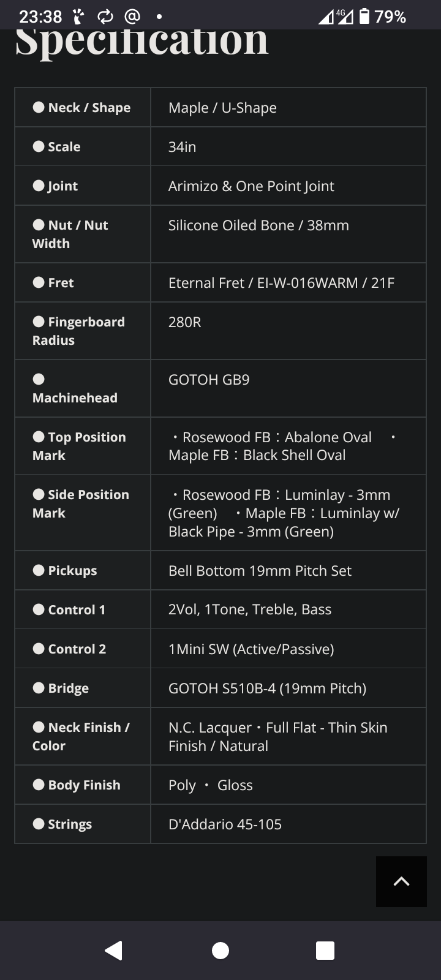Viewport: 441px width, 980px height.
Task: Tap the @ notification icon
Action: 132,17
